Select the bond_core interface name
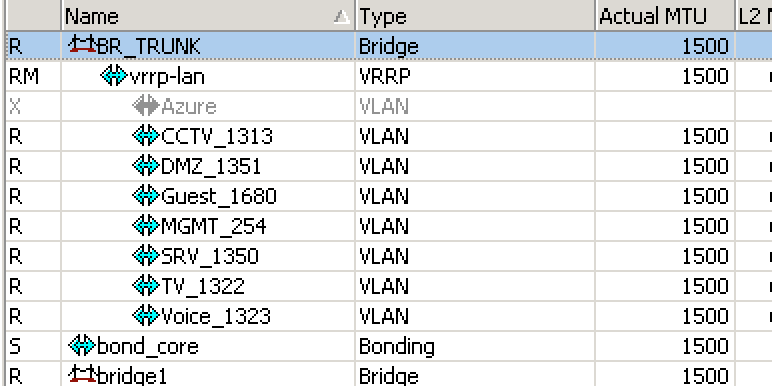The width and height of the screenshot is (772, 386). (148, 347)
